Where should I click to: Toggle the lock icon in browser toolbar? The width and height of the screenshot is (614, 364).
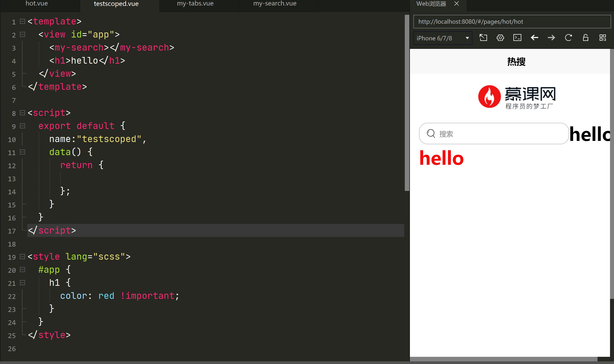click(x=586, y=38)
